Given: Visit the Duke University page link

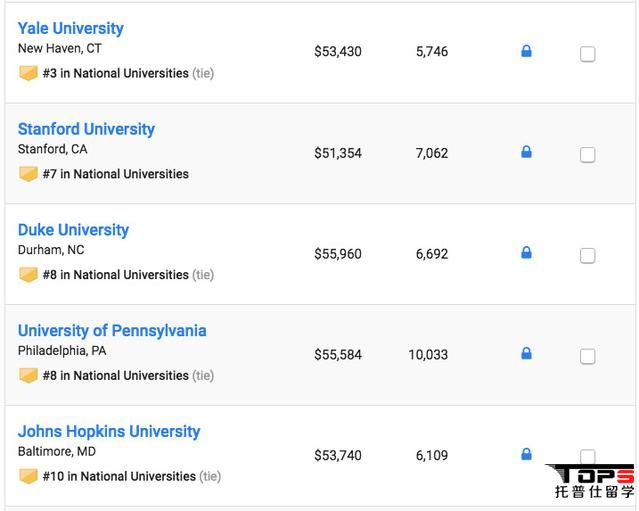Looking at the screenshot, I should (x=73, y=230).
